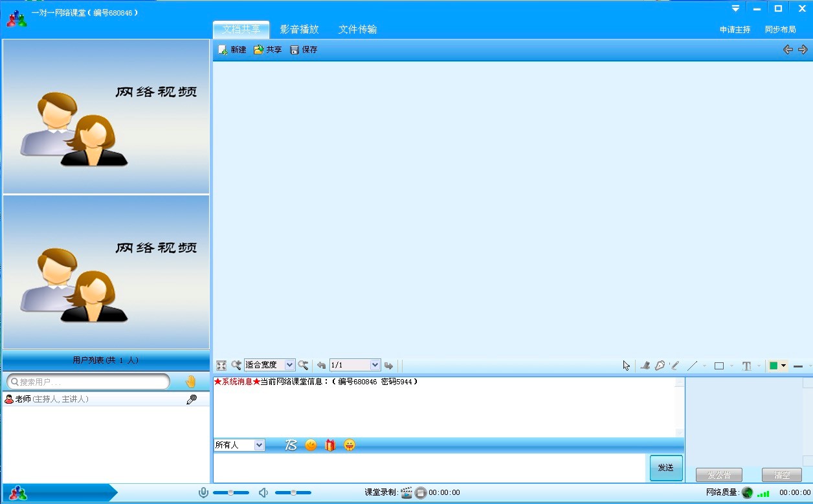Image resolution: width=813 pixels, height=504 pixels.
Task: Mute the microphone in bottom bar
Action: tap(203, 493)
